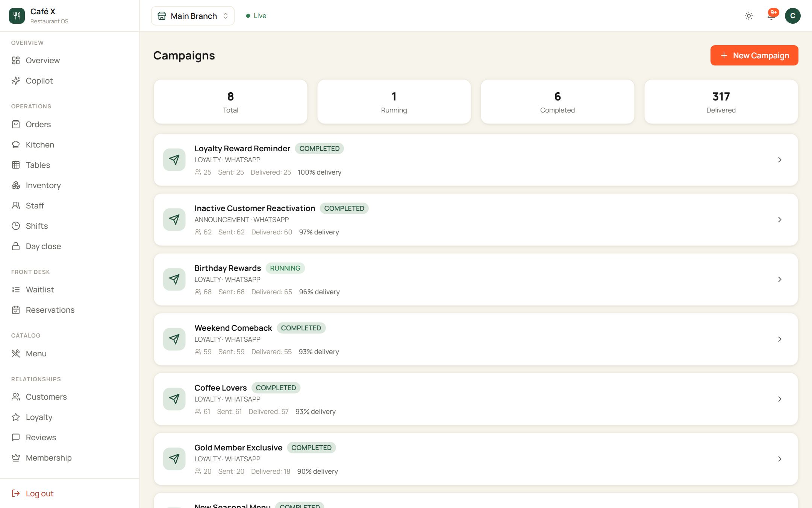Click the Day close lock icon

coord(16,246)
